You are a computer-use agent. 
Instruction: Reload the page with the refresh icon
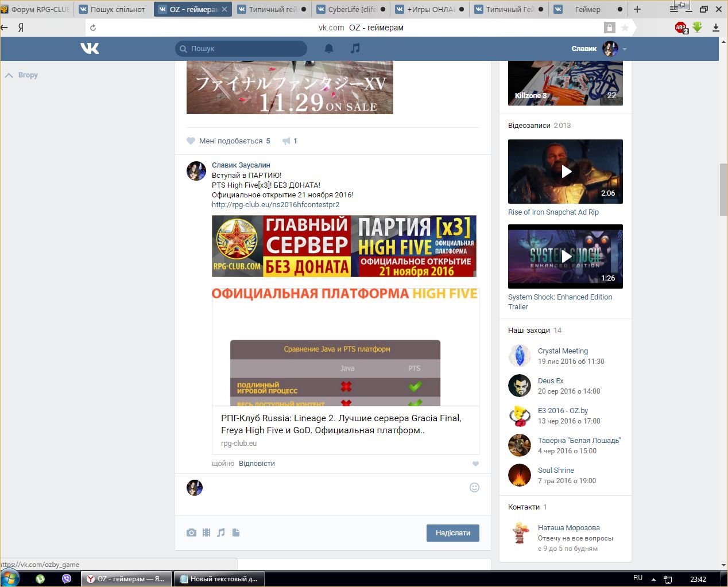pos(93,28)
